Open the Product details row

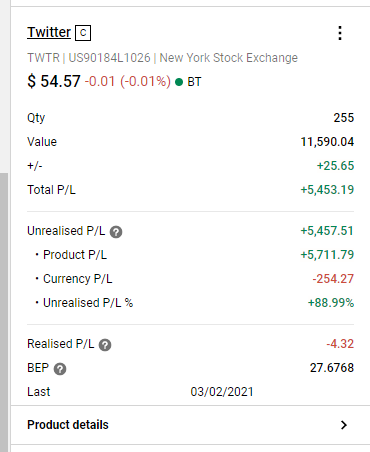click(x=190, y=425)
